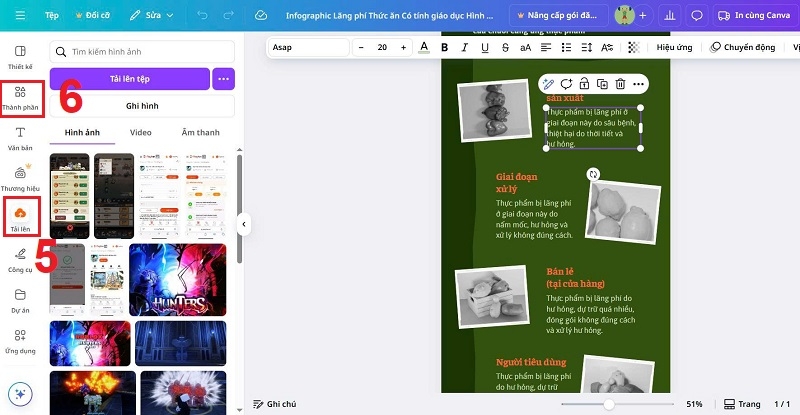Open the Công cụ tools panel
800x415 pixels.
click(x=20, y=260)
